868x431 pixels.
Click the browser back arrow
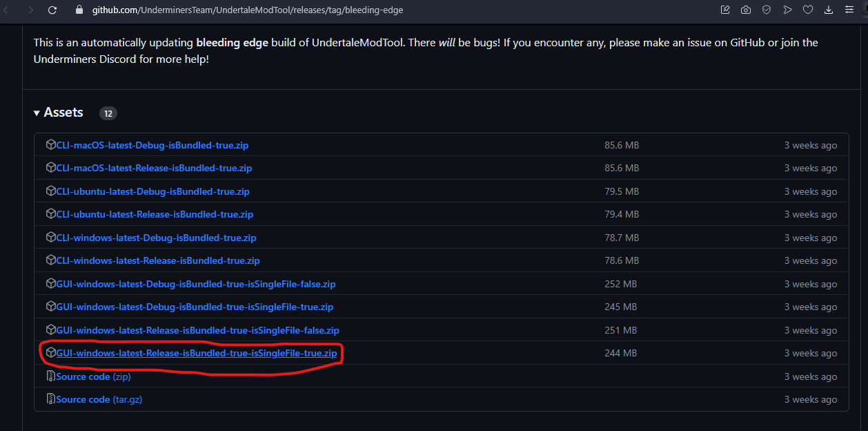[10, 10]
